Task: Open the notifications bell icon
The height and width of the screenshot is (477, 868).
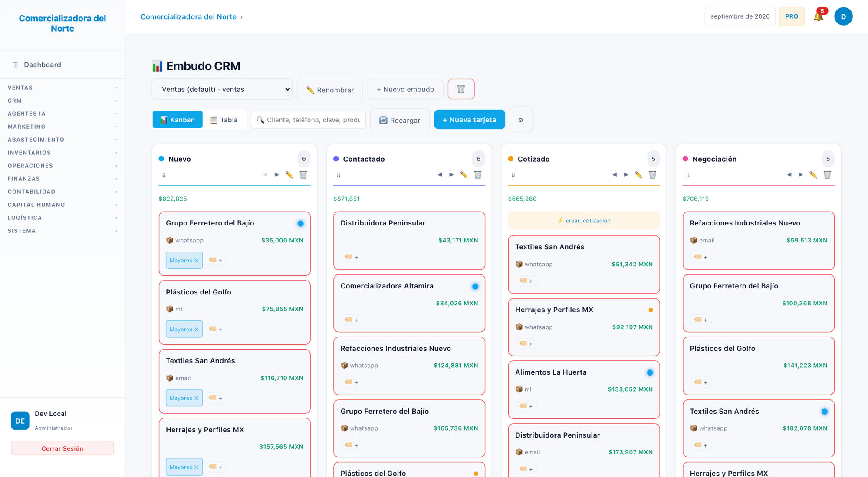Action: point(819,16)
